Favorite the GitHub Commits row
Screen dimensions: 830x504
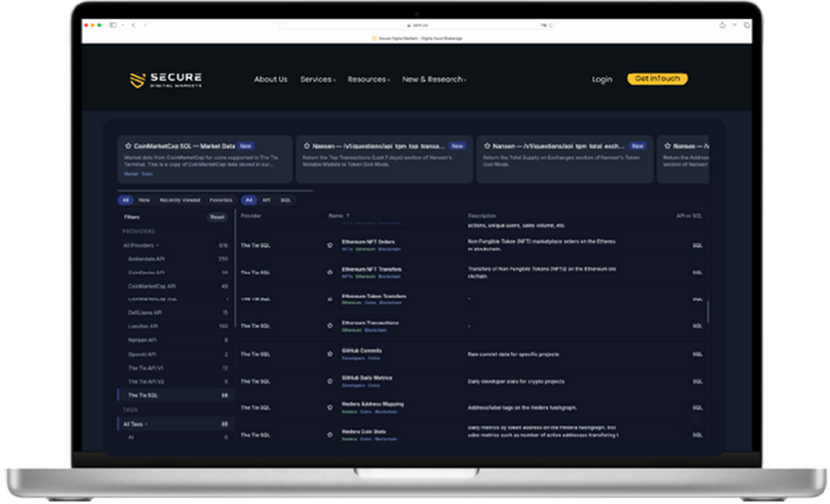click(x=330, y=354)
